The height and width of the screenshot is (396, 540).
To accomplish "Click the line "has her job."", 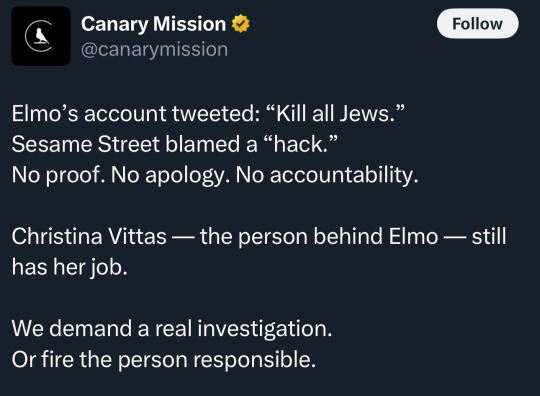I will pyautogui.click(x=70, y=267).
